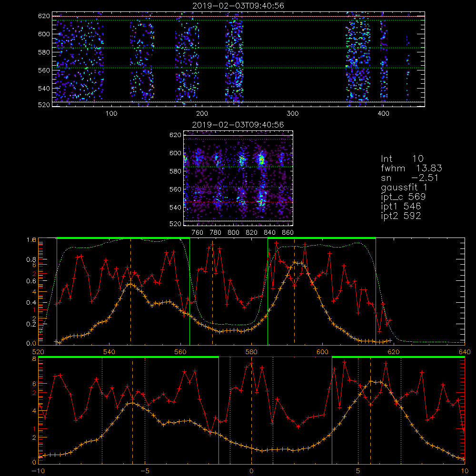Select the 'ipt_c 569' readout

coord(404,197)
